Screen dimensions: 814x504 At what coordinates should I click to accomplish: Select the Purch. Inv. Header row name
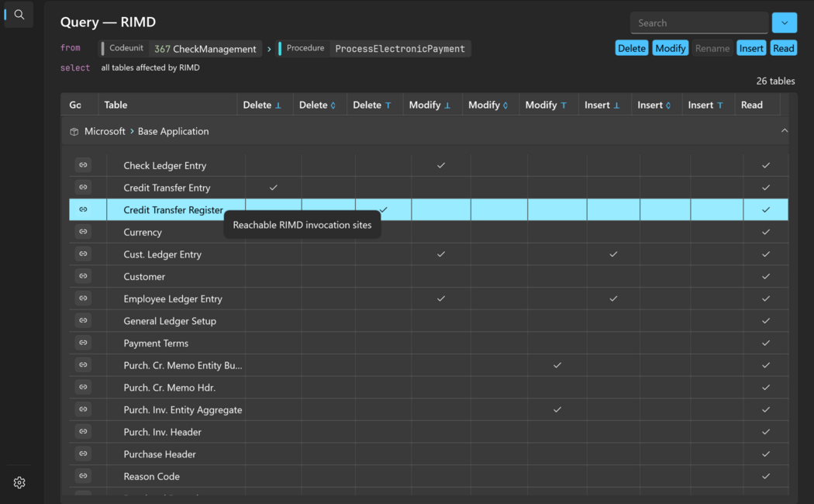tap(162, 433)
